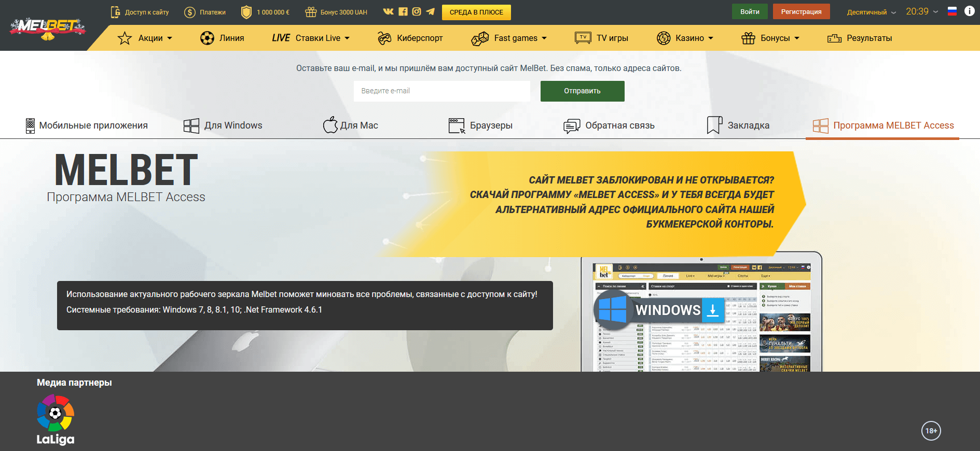Click the Войти login button

pyautogui.click(x=750, y=11)
